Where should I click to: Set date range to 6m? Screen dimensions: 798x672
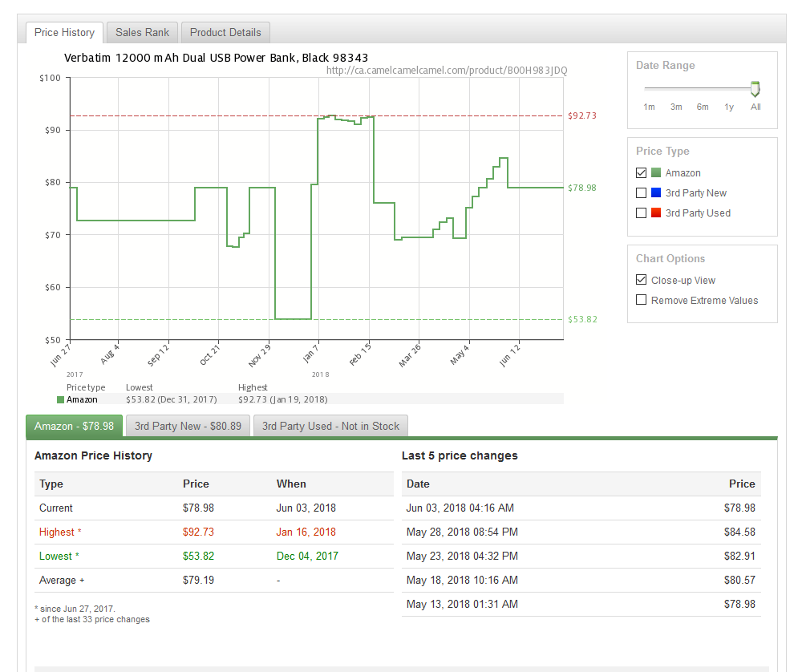[703, 107]
